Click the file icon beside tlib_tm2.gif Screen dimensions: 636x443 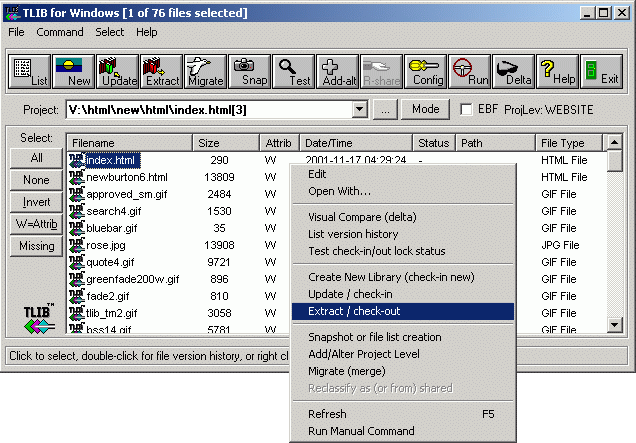(x=76, y=314)
